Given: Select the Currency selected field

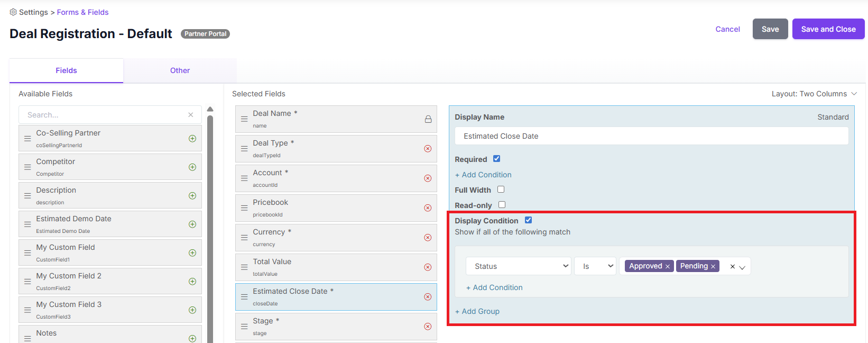Looking at the screenshot, I should (336, 238).
